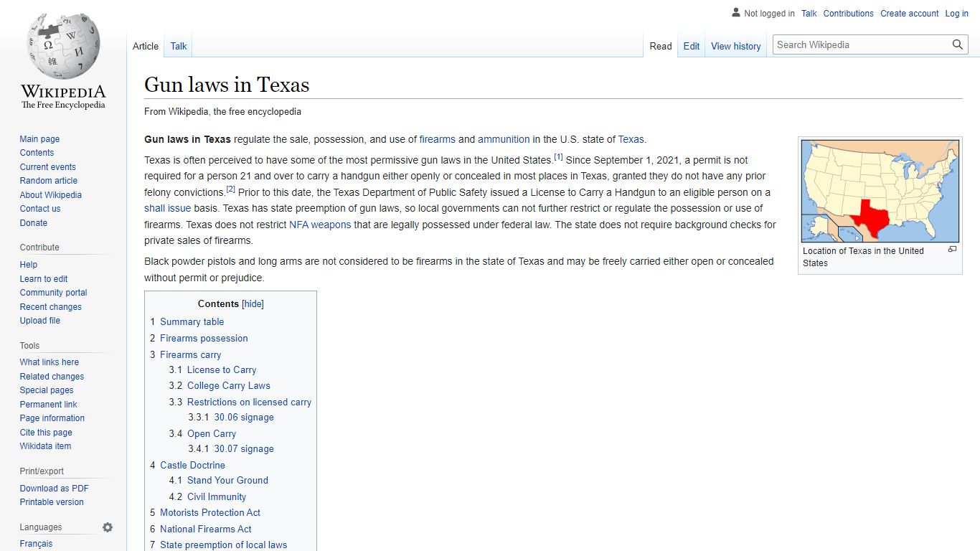Image resolution: width=980 pixels, height=551 pixels.
Task: Follow the shall issue link
Action: point(168,208)
